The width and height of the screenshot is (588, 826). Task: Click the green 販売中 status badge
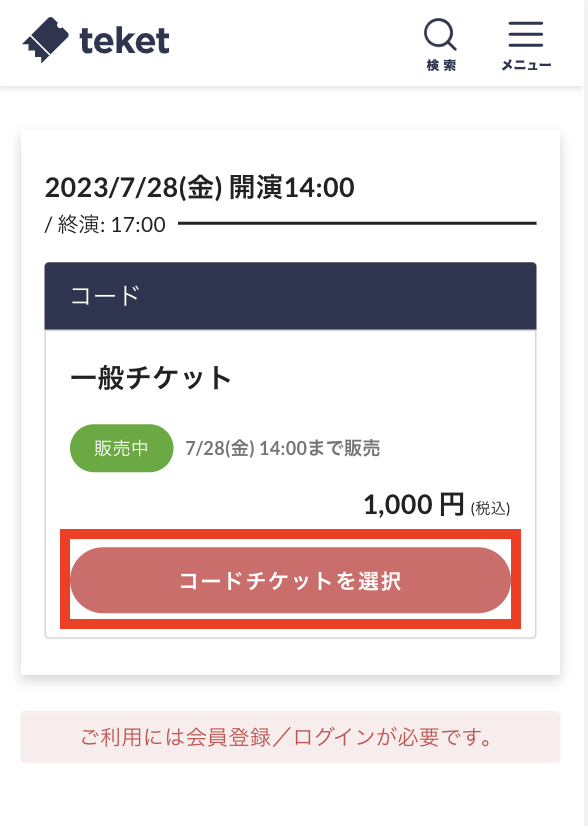[122, 448]
